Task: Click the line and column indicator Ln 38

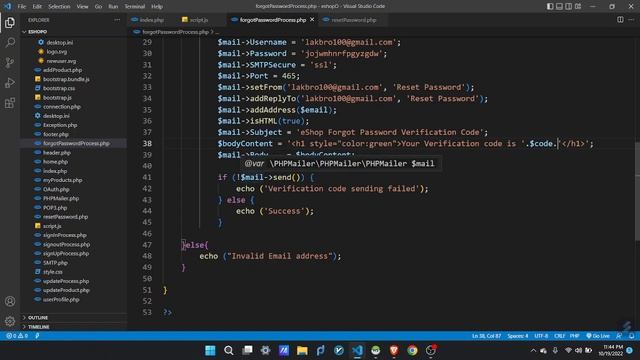Action: click(x=487, y=336)
